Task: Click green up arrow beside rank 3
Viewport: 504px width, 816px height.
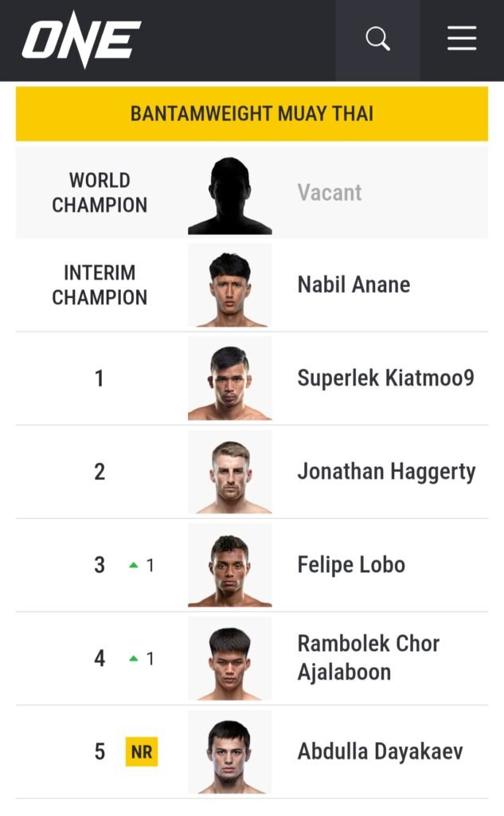Action: (134, 565)
